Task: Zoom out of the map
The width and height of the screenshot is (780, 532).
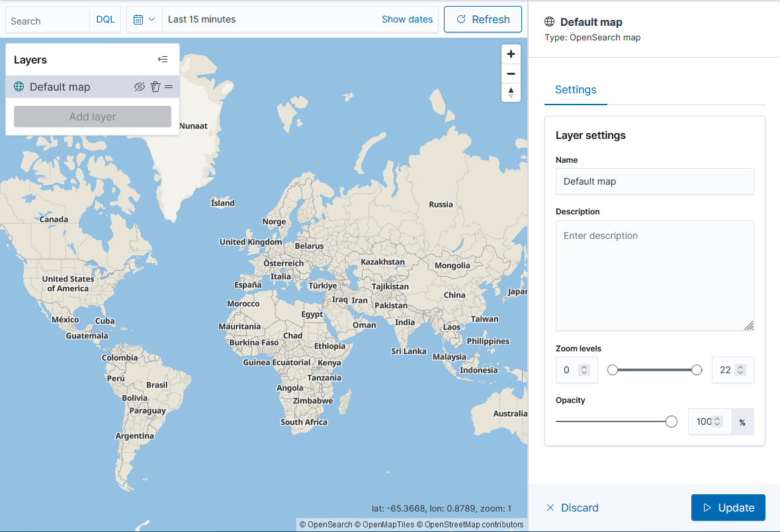Action: coord(511,73)
